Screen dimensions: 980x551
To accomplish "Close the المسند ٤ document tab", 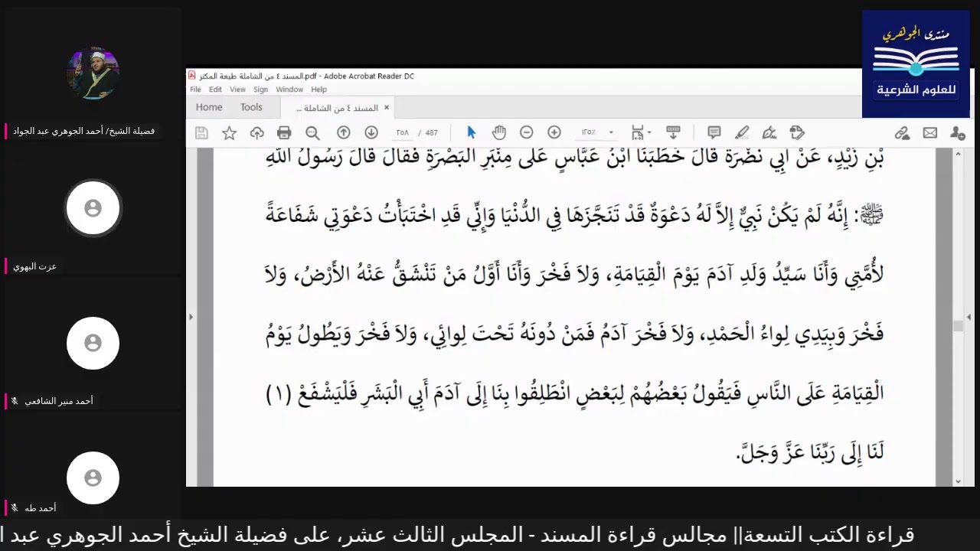I will (x=387, y=108).
